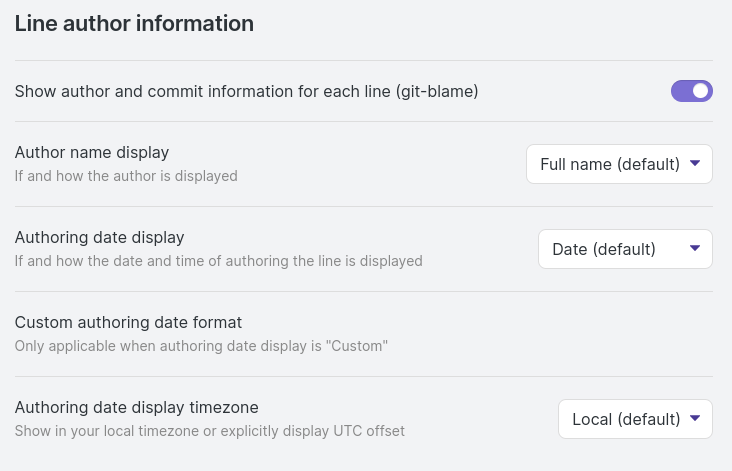Toggle the git-blame line author information switch
732x471 pixels.
click(691, 91)
